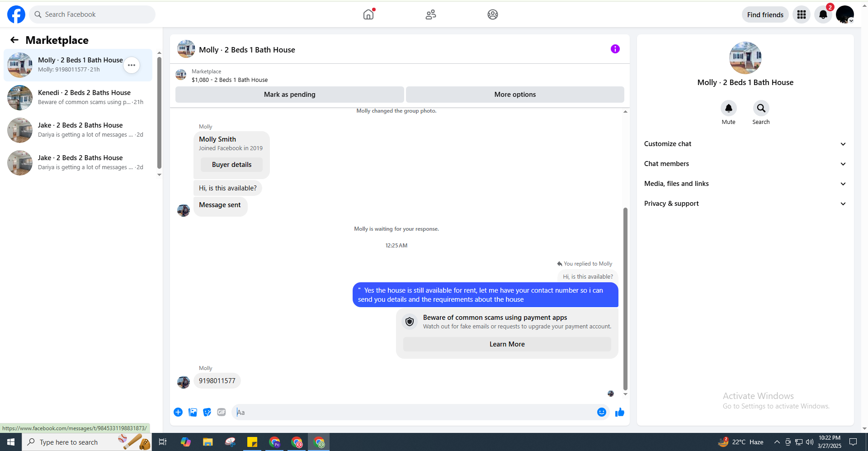View Buyer details for Molly Smith

(231, 165)
